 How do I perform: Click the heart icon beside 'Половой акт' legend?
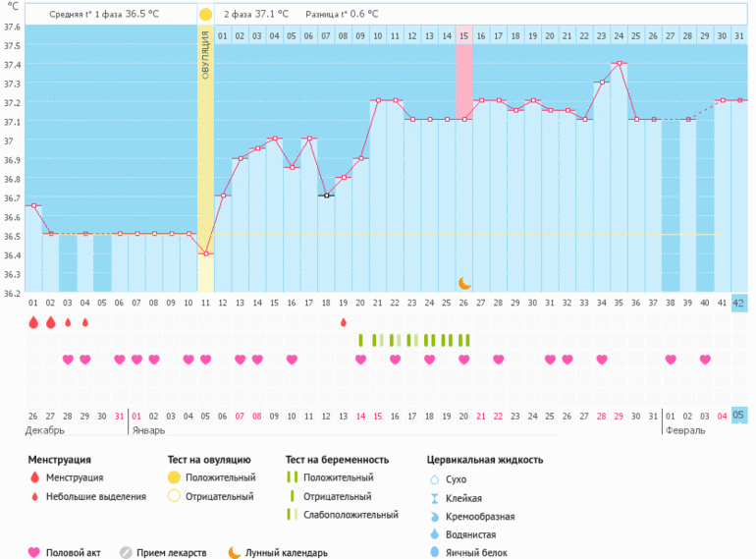click(x=34, y=552)
